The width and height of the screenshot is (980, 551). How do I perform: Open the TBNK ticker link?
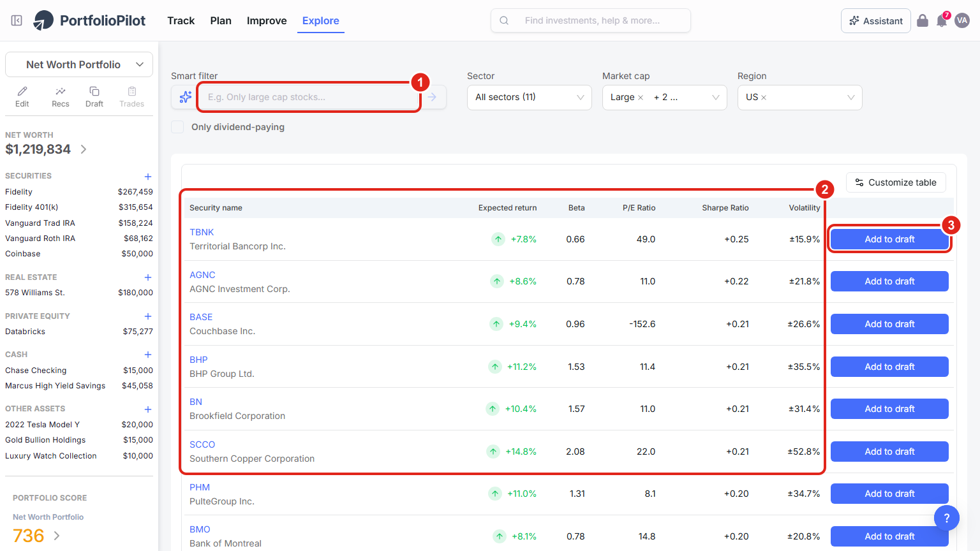click(x=202, y=232)
